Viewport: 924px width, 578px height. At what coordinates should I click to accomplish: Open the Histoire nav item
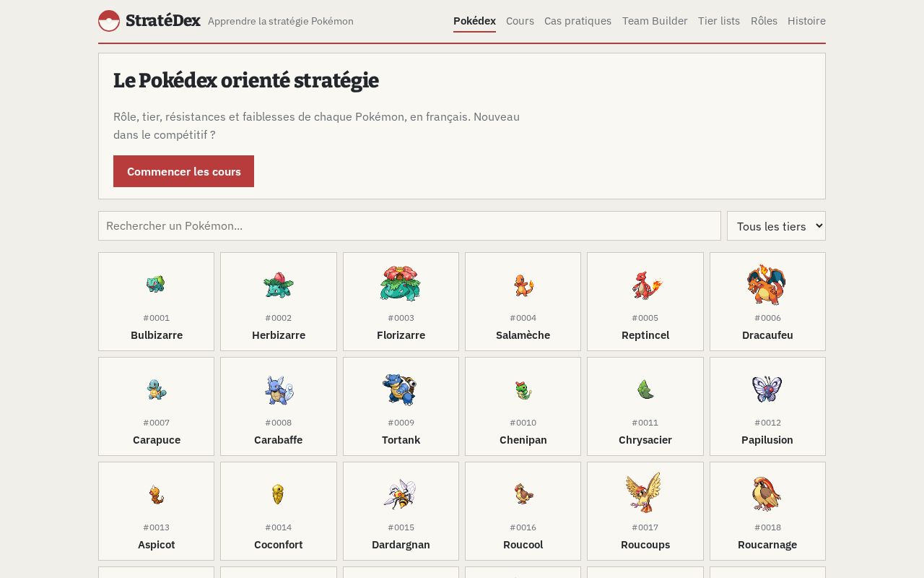coord(806,21)
